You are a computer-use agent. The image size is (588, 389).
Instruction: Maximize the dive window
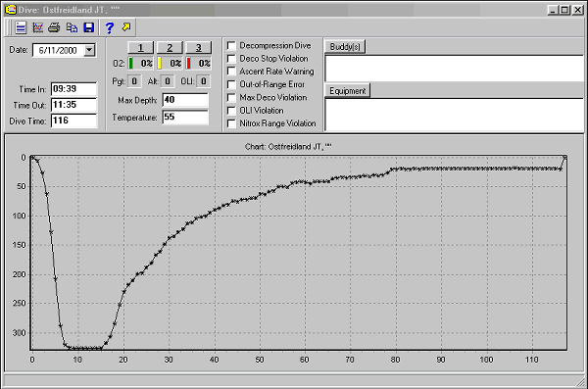(565, 10)
